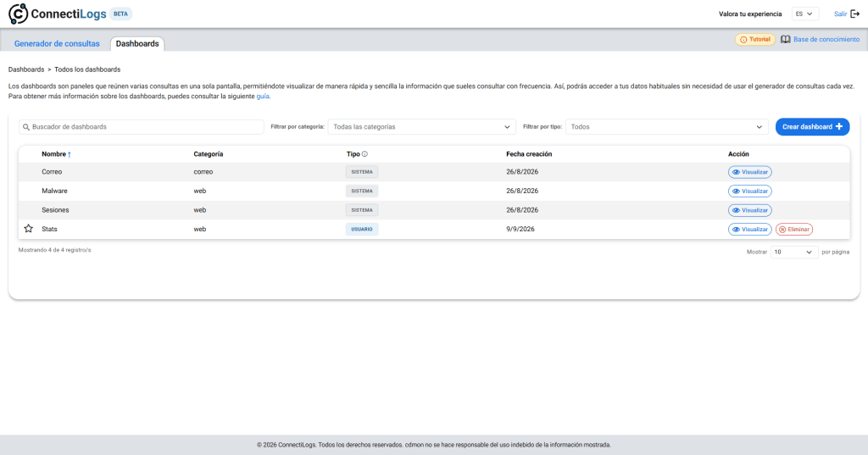Visualizar the Sesiones dashboard
The image size is (868, 455).
coord(749,210)
